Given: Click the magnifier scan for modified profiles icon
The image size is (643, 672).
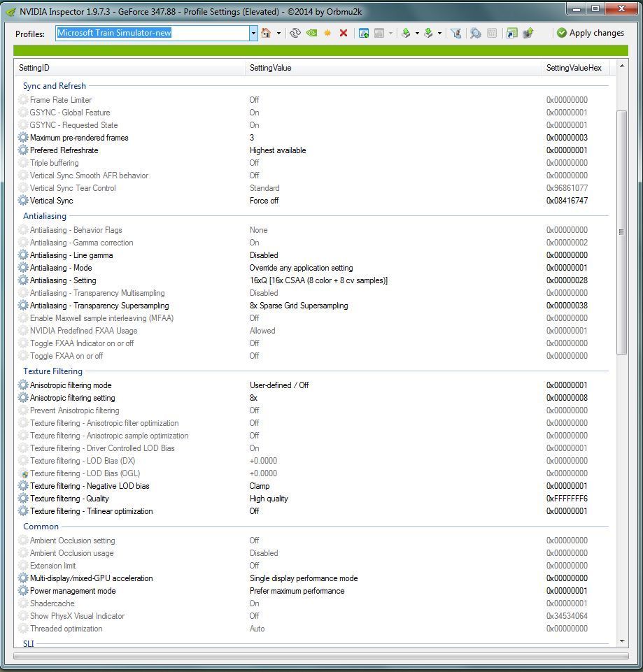Looking at the screenshot, I should (x=475, y=33).
